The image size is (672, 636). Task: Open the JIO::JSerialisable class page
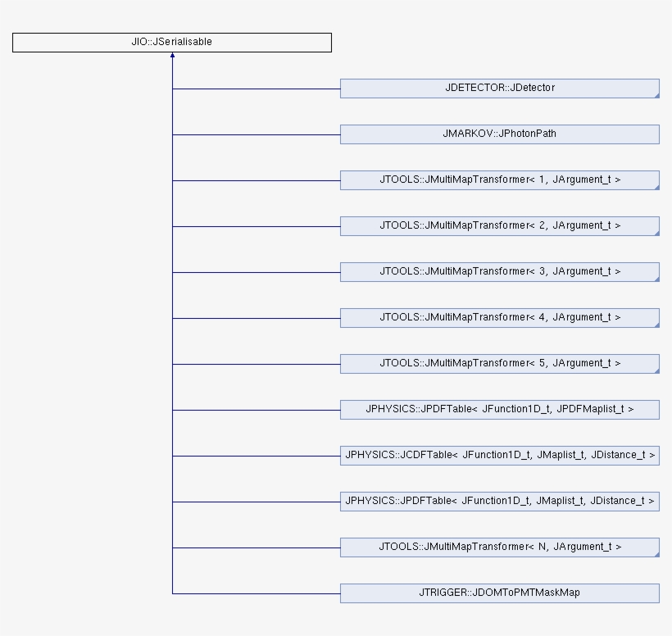coord(171,42)
